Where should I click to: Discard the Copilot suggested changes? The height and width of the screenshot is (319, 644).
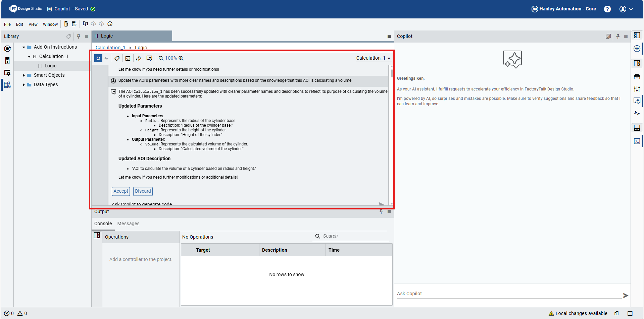point(143,191)
